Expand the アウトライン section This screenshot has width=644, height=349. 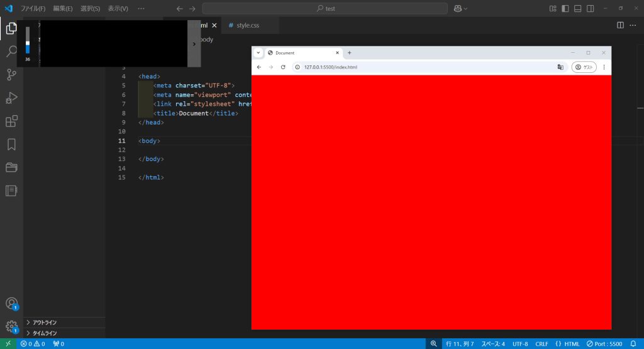[x=45, y=323]
